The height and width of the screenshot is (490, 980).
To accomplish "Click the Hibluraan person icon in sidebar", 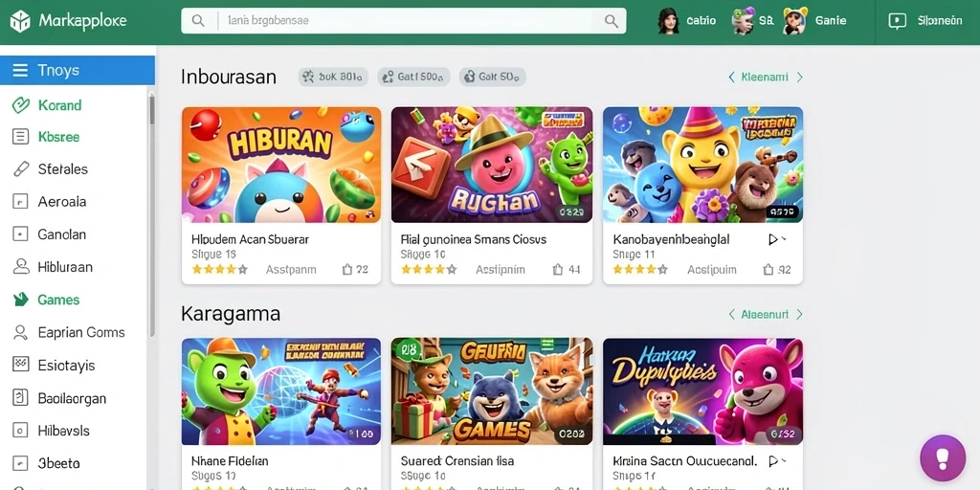I will 21,267.
